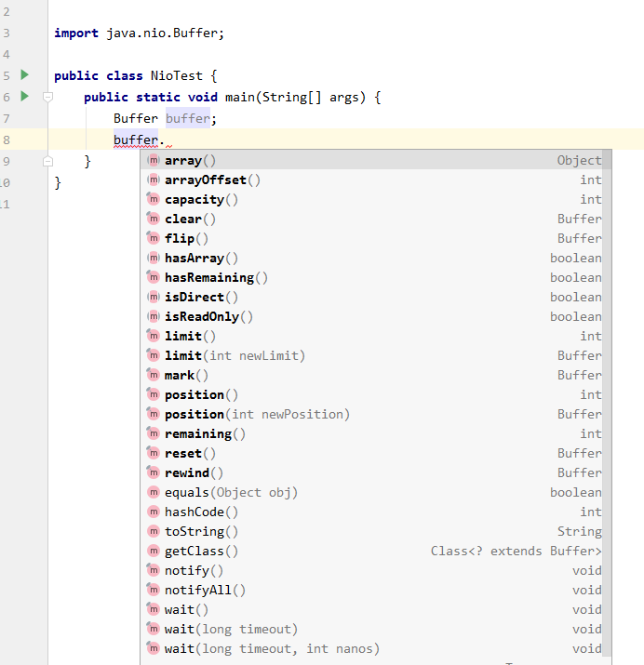The image size is (644, 665).
Task: Place cursor on NioTest class name
Action: tap(177, 76)
